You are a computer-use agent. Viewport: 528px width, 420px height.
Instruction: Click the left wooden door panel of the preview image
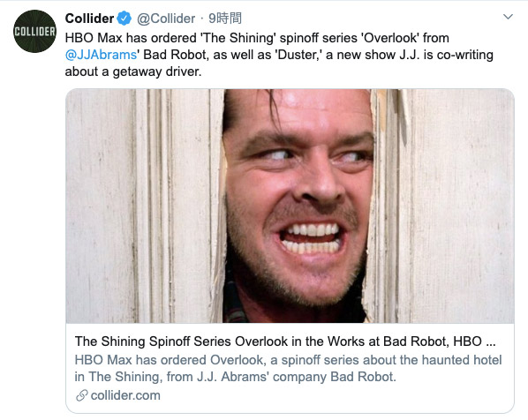tap(145, 206)
